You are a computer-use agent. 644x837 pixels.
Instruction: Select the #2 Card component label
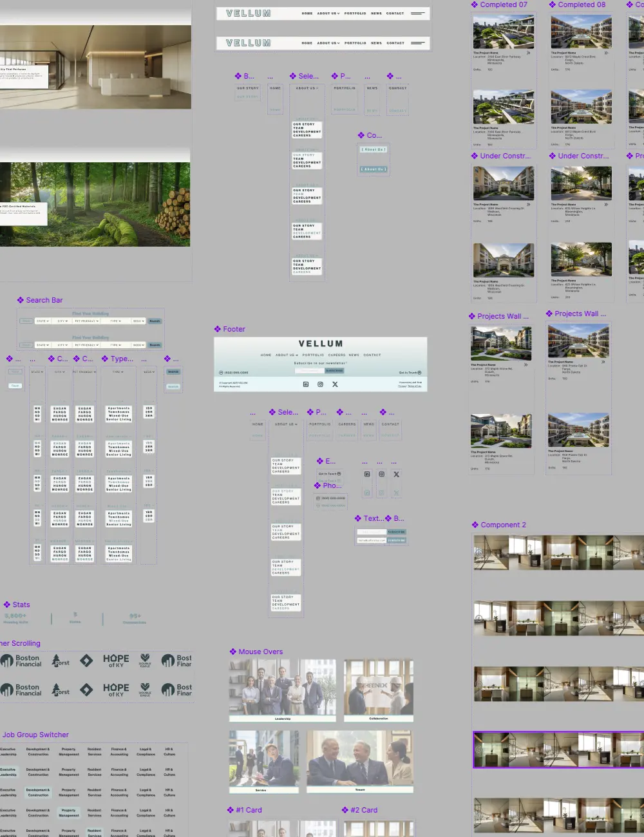click(364, 810)
